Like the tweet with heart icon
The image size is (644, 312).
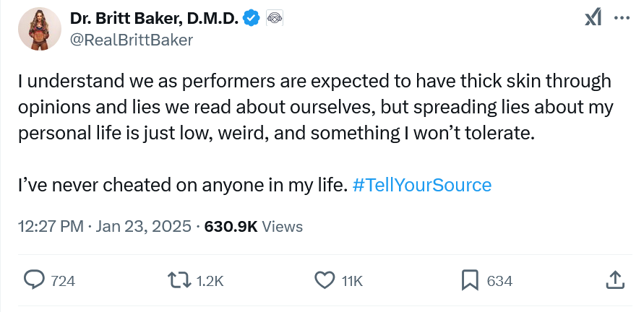click(x=325, y=281)
